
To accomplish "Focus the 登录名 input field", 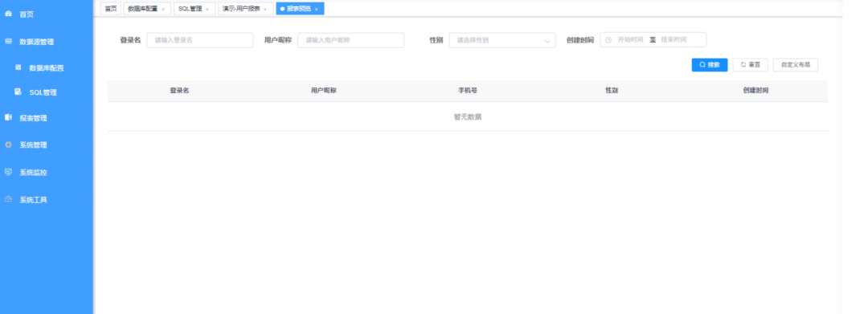I will pos(200,40).
